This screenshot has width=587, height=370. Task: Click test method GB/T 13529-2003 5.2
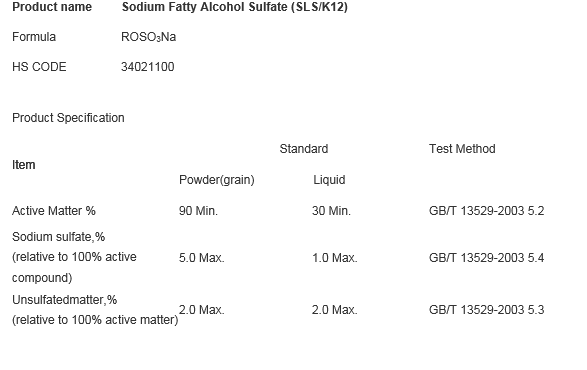coord(486,211)
